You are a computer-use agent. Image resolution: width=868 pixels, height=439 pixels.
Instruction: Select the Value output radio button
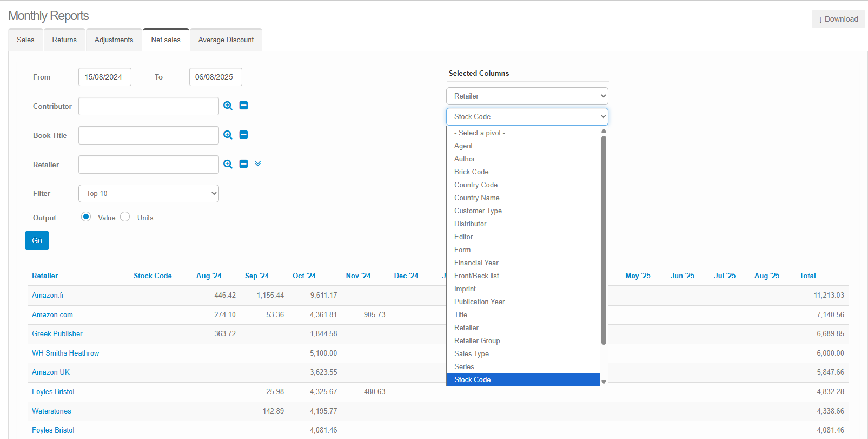[86, 217]
